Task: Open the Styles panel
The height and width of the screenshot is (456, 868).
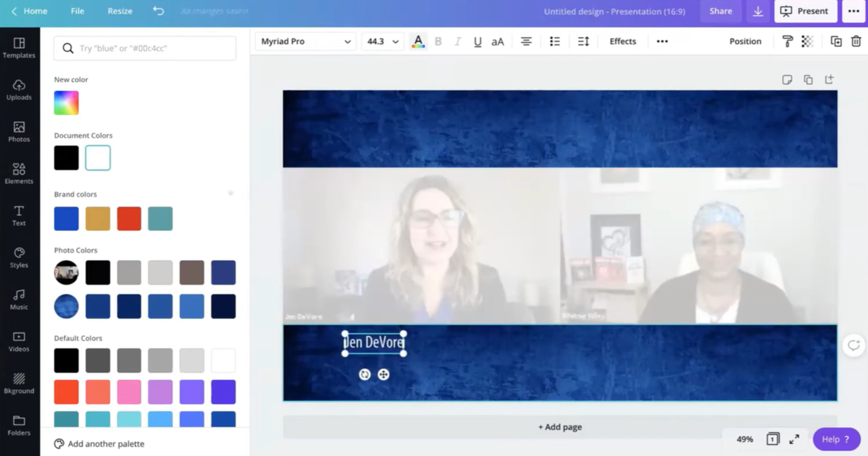Action: pyautogui.click(x=19, y=258)
